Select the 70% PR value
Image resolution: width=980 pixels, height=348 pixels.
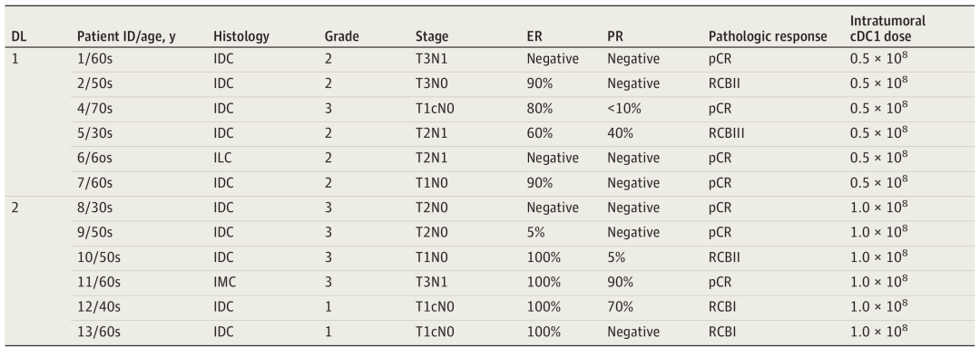(620, 307)
